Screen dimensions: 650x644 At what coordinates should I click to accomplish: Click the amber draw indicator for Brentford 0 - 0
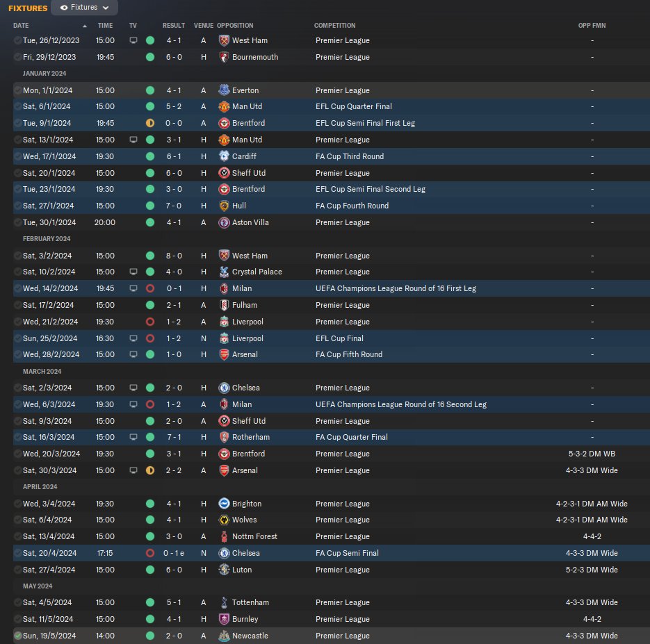pyautogui.click(x=150, y=123)
